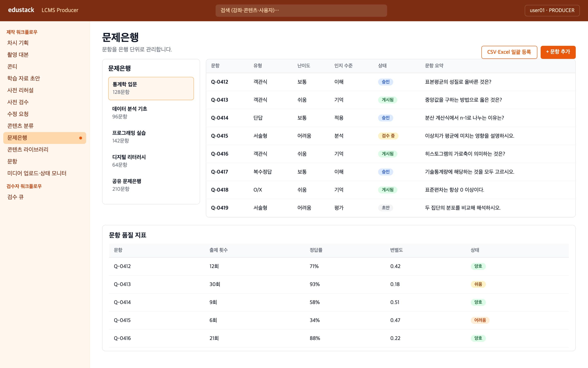Select the 디지털 리터러시 bank
Image resolution: width=588 pixels, height=368 pixels.
click(151, 161)
